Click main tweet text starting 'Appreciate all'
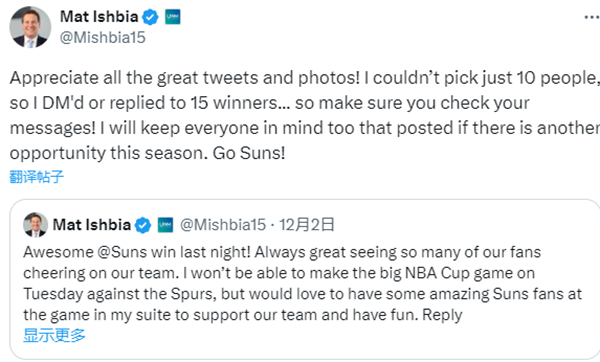This screenshot has height=362, width=600. click(306, 115)
